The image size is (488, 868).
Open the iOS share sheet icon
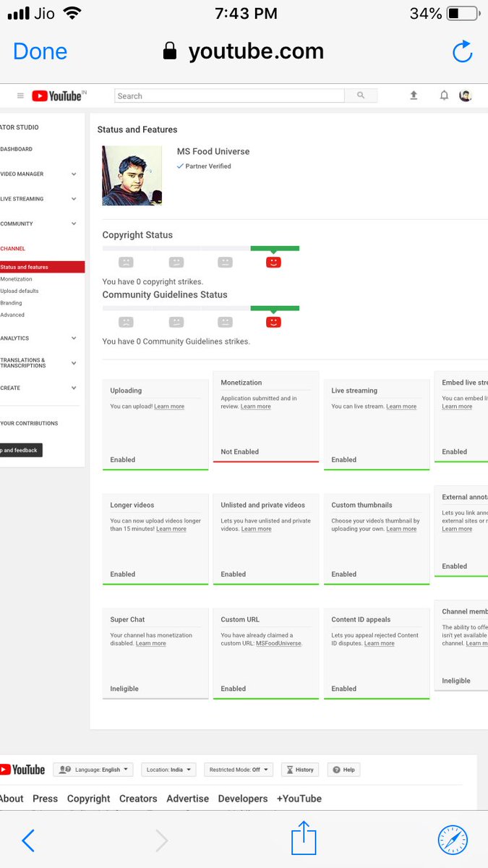[x=304, y=838]
